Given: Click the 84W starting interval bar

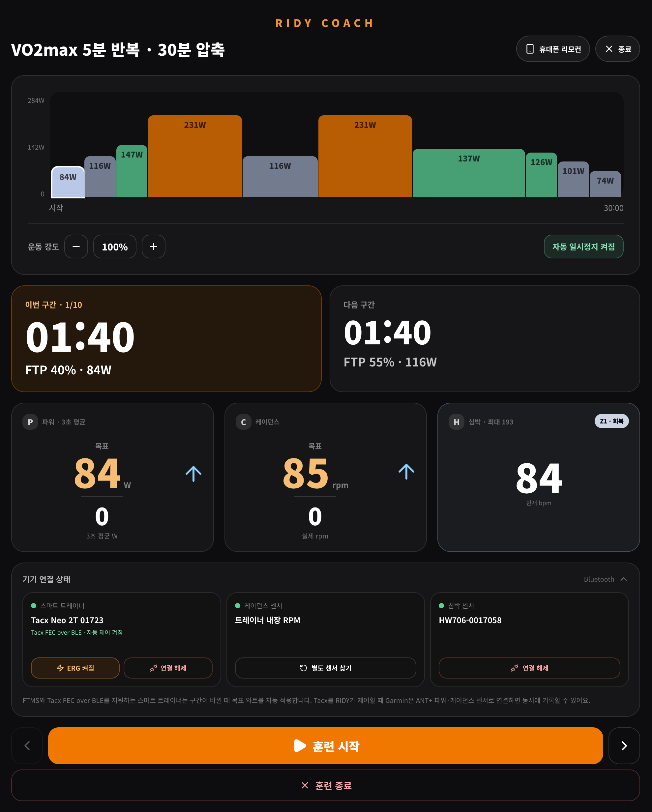Looking at the screenshot, I should tap(68, 182).
